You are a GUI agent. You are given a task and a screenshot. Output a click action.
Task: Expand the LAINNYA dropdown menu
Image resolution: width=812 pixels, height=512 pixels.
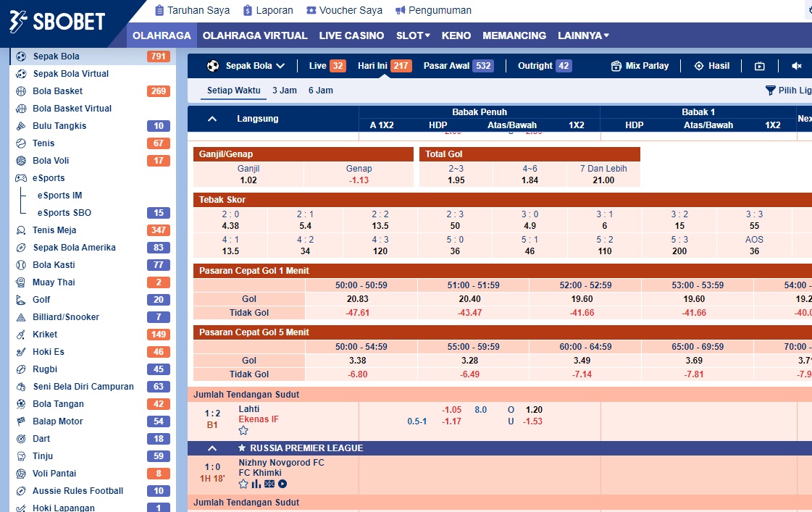tap(583, 35)
